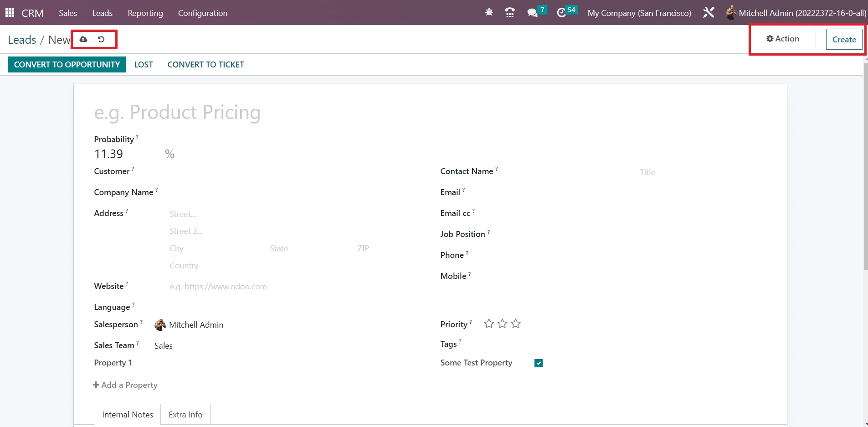Screen dimensions: 868x427
Task: Open the VoIP phone icon
Action: coord(510,13)
